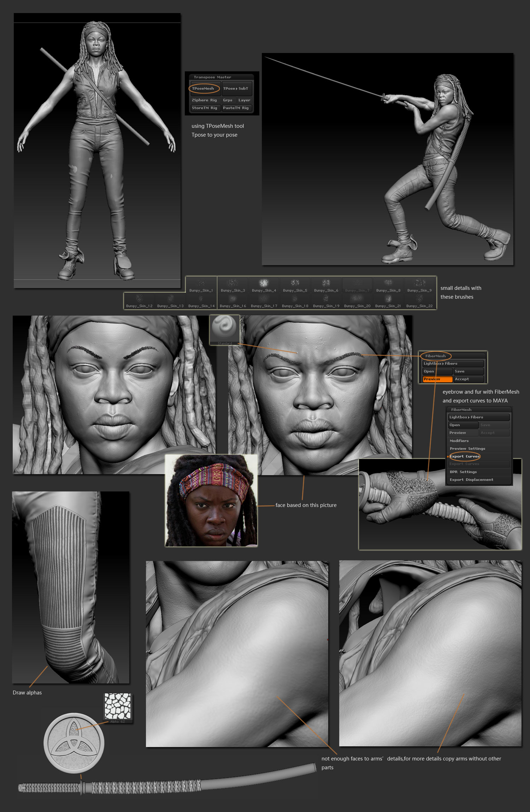Click the dimmed Export Curves button
The image size is (530, 812).
(479, 464)
